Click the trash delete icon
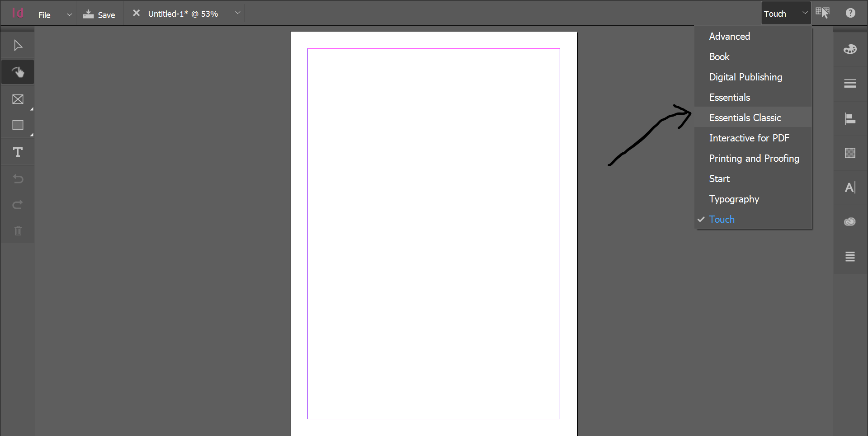 pyautogui.click(x=18, y=231)
